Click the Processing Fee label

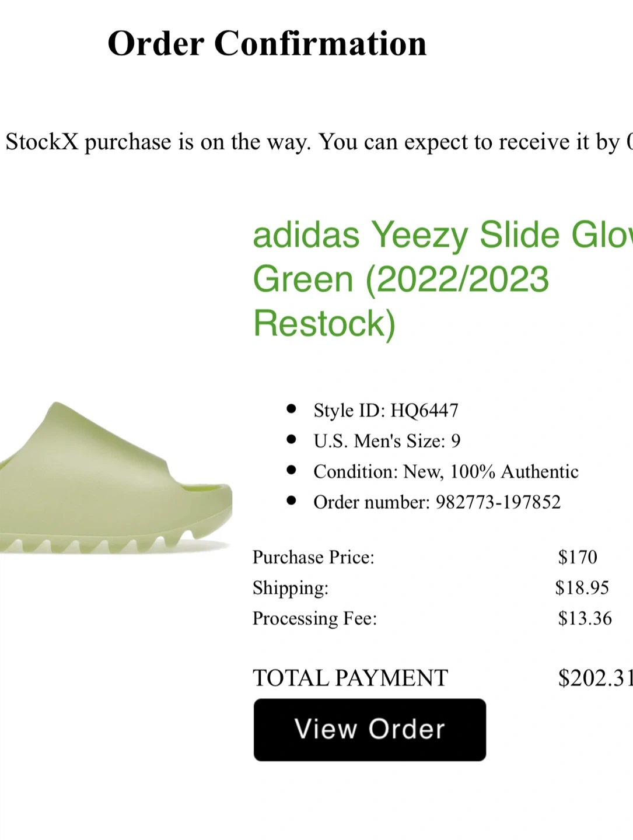(314, 618)
